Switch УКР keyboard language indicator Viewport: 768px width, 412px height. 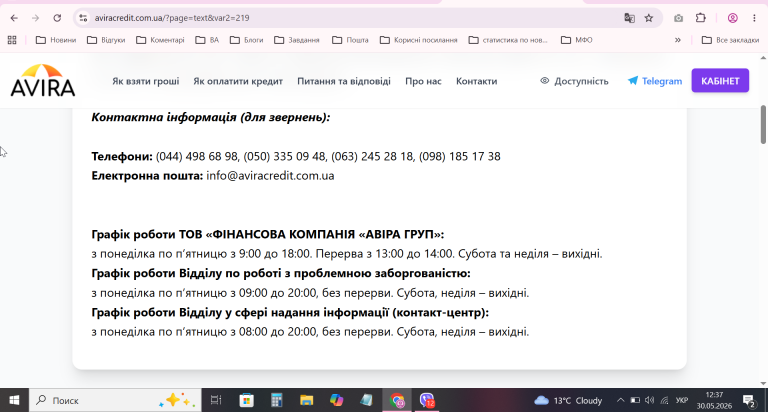point(681,400)
